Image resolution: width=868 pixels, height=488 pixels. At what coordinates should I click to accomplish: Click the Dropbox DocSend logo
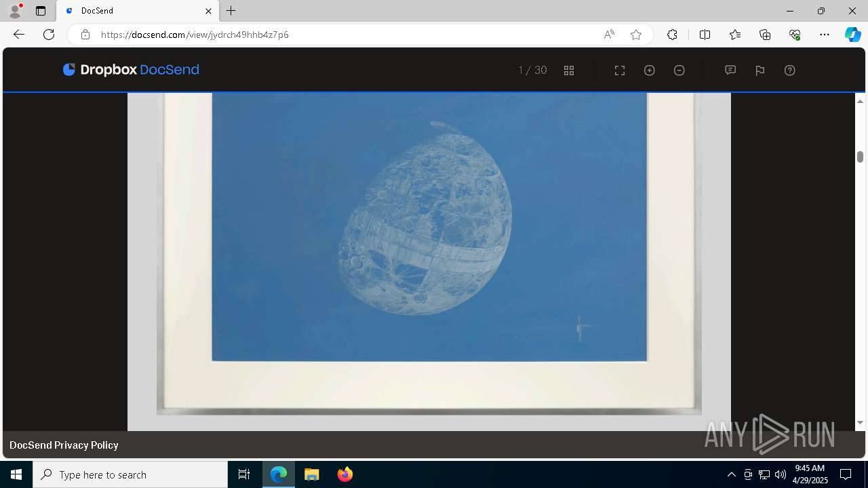pos(131,70)
